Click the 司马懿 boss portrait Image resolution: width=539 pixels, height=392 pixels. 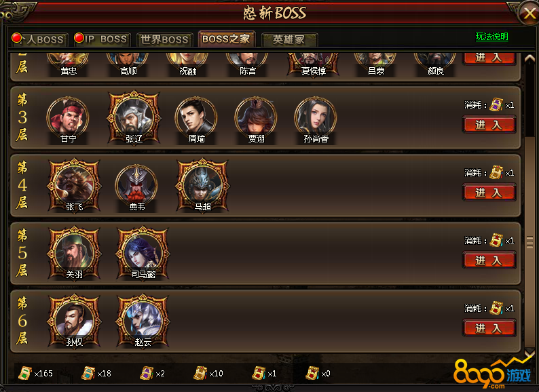pos(143,254)
